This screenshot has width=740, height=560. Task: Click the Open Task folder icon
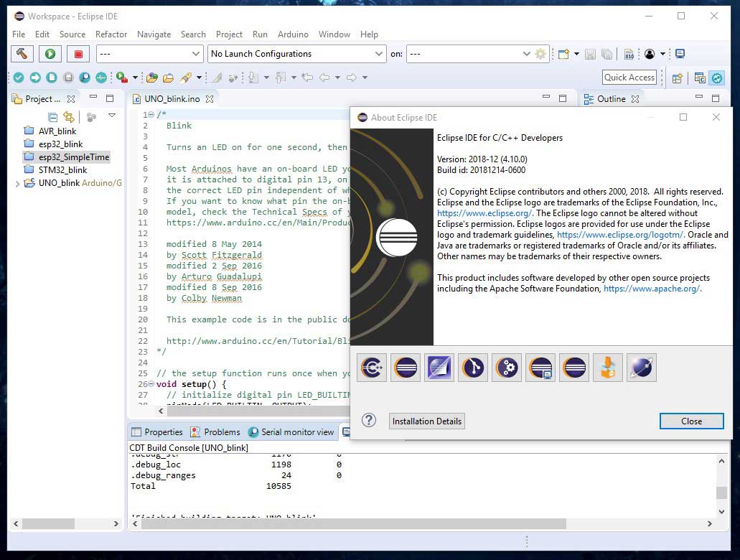(x=168, y=78)
